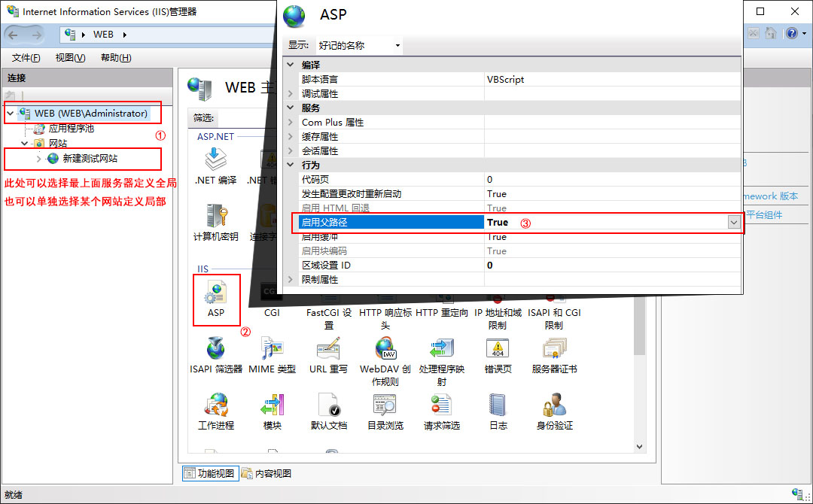Viewport: 813px width, 504px height.
Task: Expand 新建测试网站 tree node
Action: coord(38,159)
